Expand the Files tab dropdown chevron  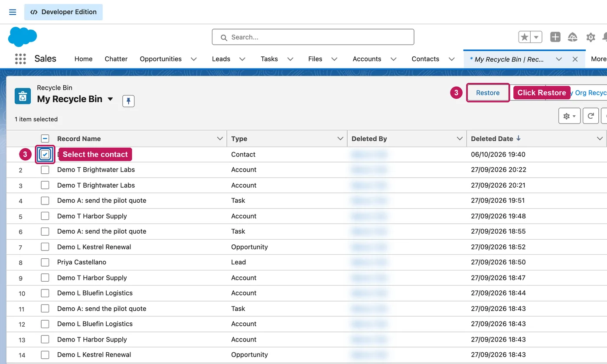click(x=334, y=59)
